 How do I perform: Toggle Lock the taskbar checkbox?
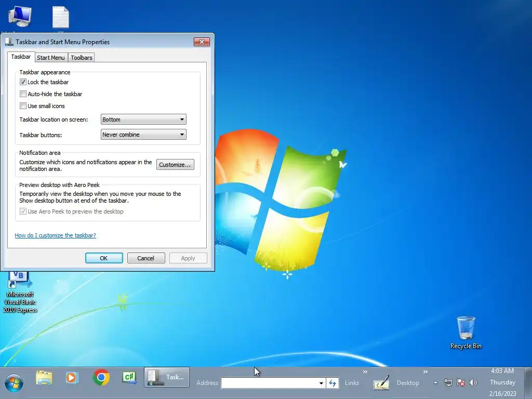pos(23,82)
